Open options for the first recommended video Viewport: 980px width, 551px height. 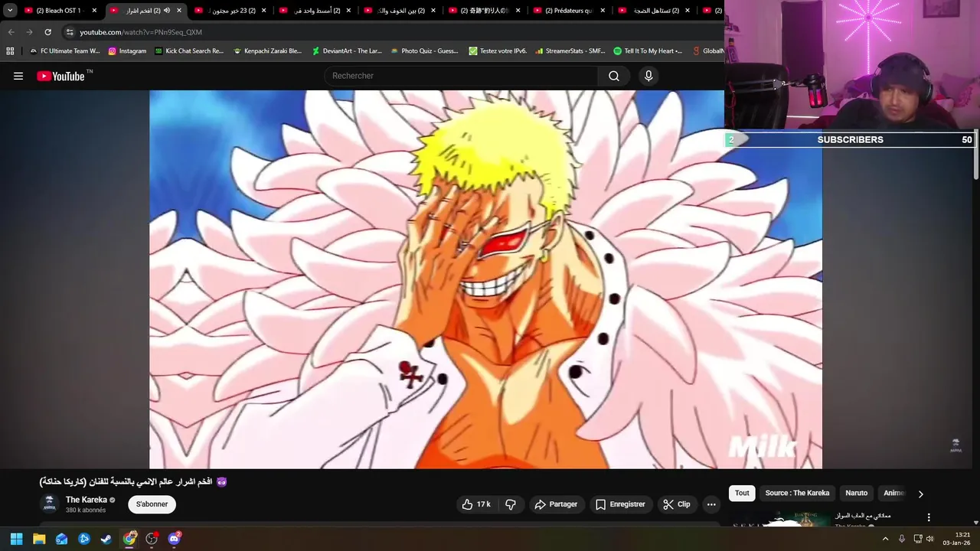pos(929,518)
